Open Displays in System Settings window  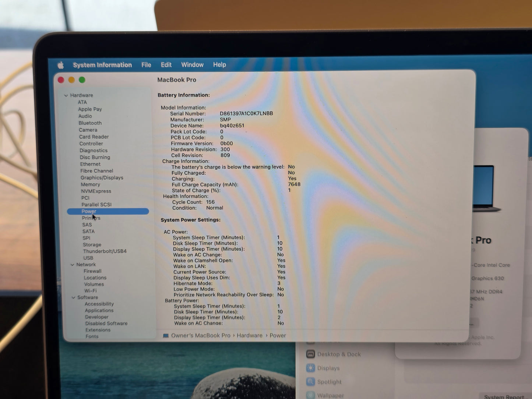323,368
